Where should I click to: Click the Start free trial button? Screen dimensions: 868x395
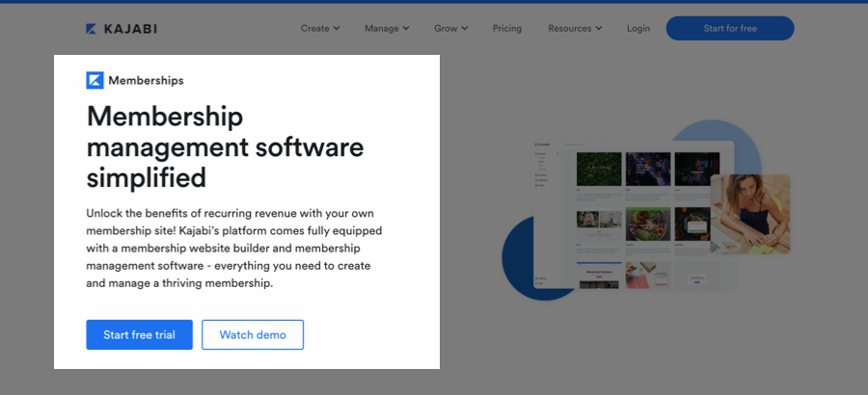coord(139,334)
